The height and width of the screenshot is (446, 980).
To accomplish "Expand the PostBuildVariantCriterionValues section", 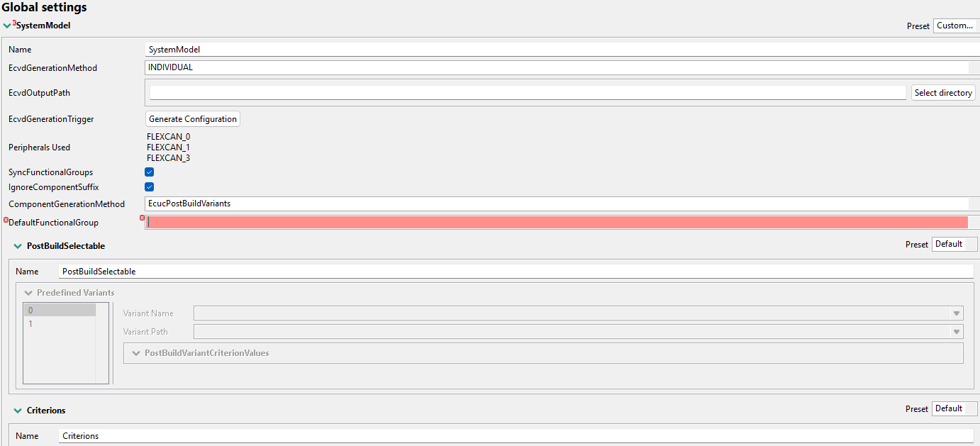I will 135,352.
